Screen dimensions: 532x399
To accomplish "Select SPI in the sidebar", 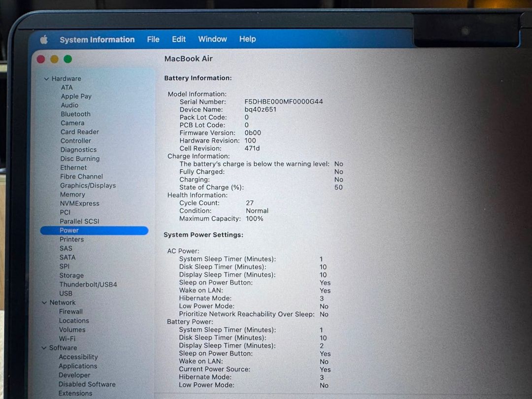I will click(65, 266).
